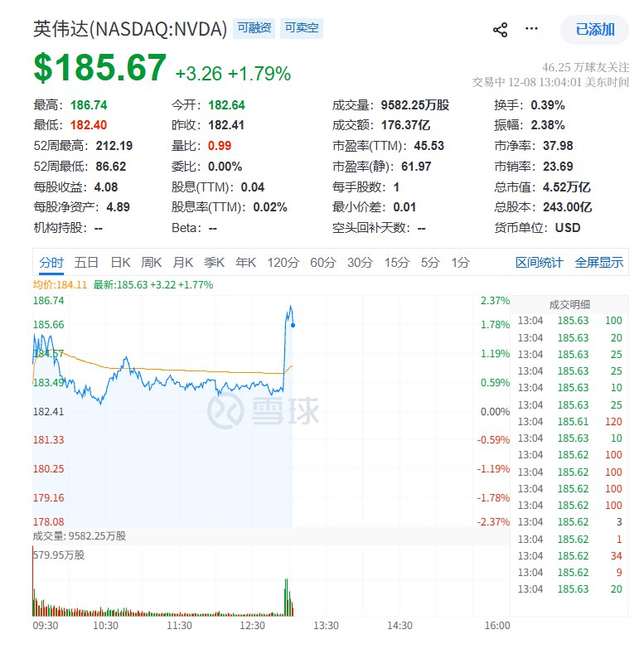
Task: Click the 股息率(TTM) value 0.02%
Action: click(x=270, y=207)
